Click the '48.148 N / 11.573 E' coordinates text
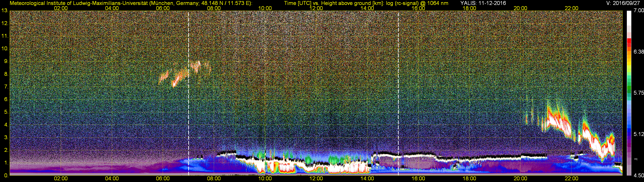This screenshot has width=644, height=182. tap(225, 3)
